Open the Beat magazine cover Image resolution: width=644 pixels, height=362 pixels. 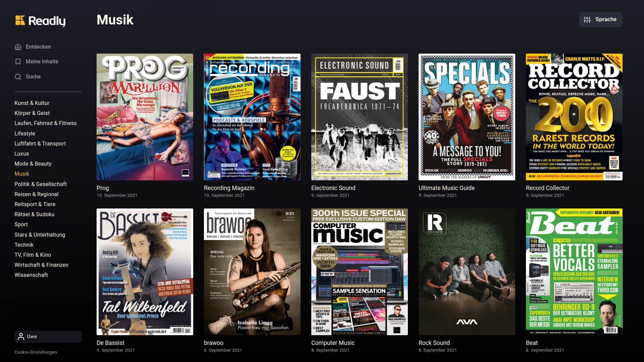click(574, 272)
